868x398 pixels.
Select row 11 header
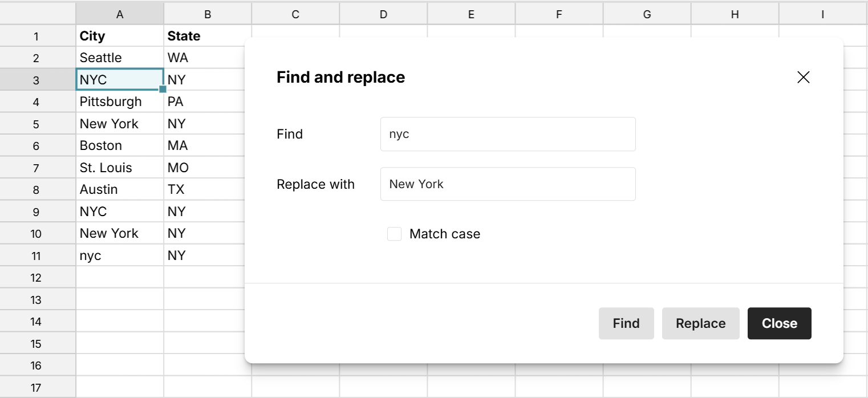(37, 255)
